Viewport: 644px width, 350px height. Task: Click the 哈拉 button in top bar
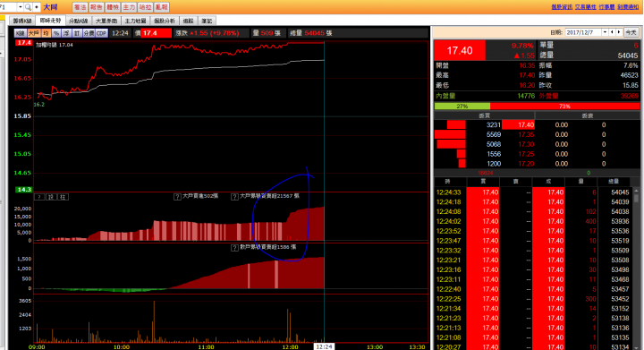[x=145, y=7]
